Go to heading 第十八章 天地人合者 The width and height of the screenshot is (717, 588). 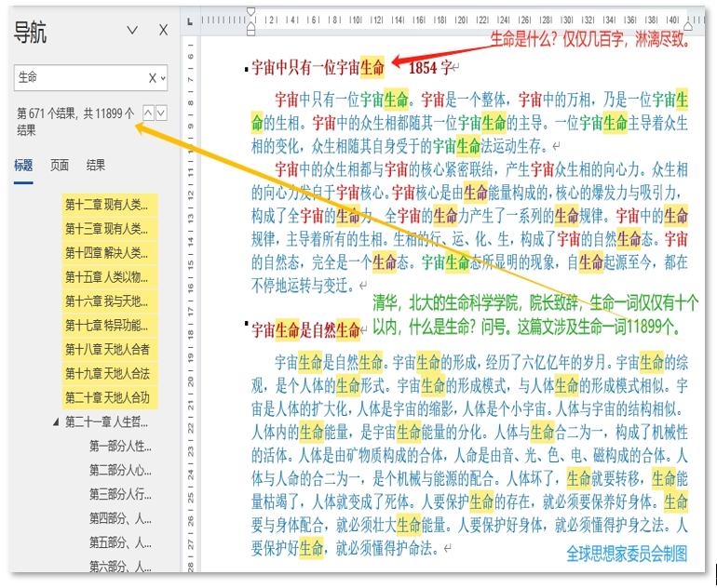pos(106,350)
